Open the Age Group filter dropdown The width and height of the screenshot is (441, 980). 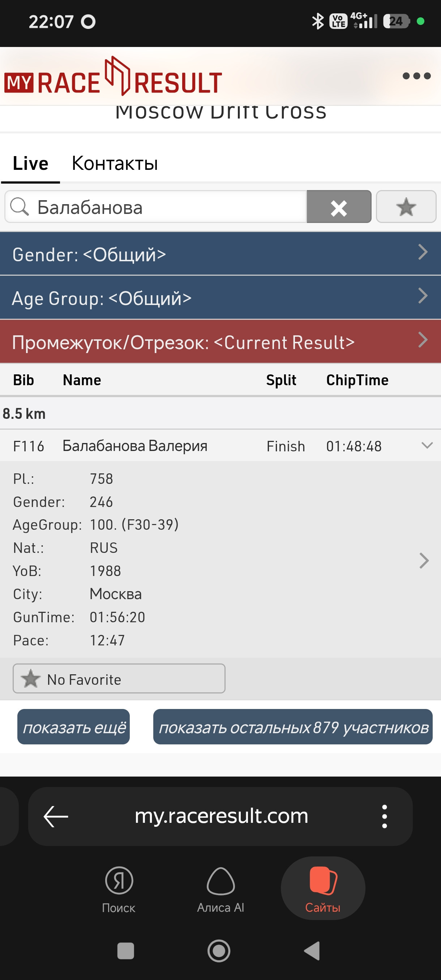click(x=220, y=297)
